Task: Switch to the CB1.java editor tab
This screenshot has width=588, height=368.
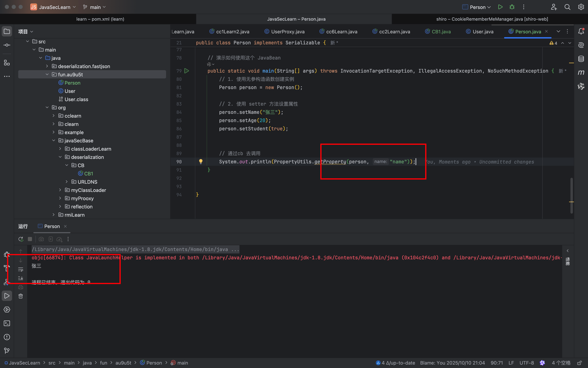Action: (x=438, y=32)
